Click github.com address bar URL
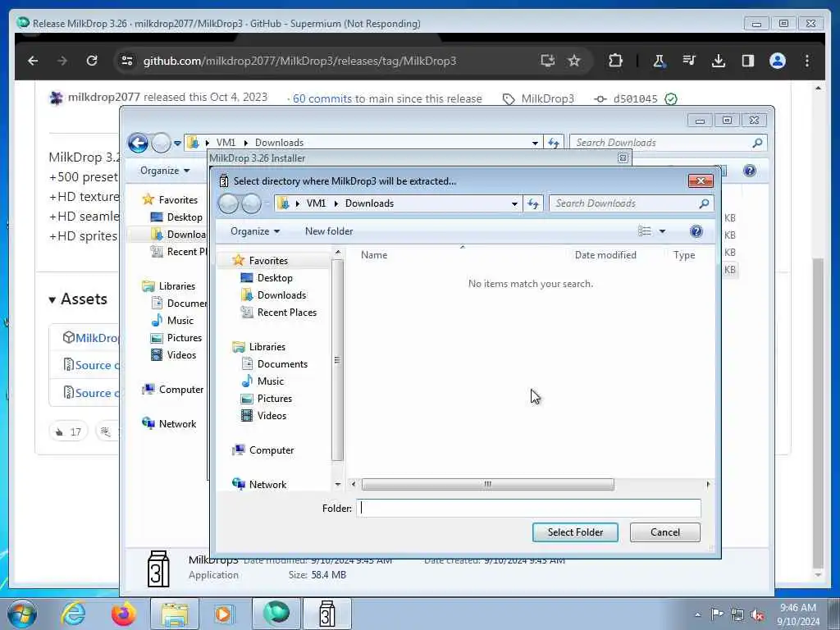840x630 pixels. point(299,61)
